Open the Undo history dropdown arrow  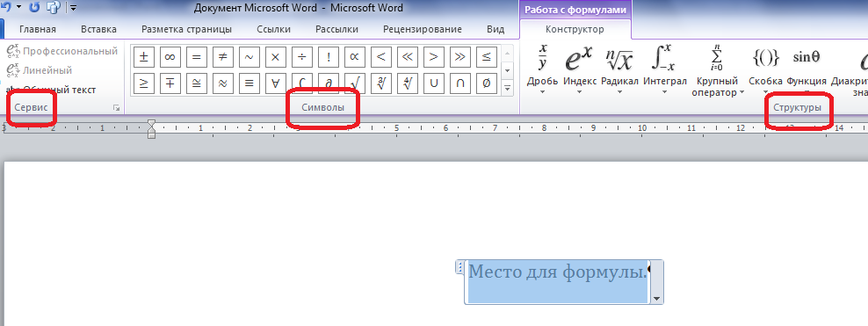(x=18, y=8)
